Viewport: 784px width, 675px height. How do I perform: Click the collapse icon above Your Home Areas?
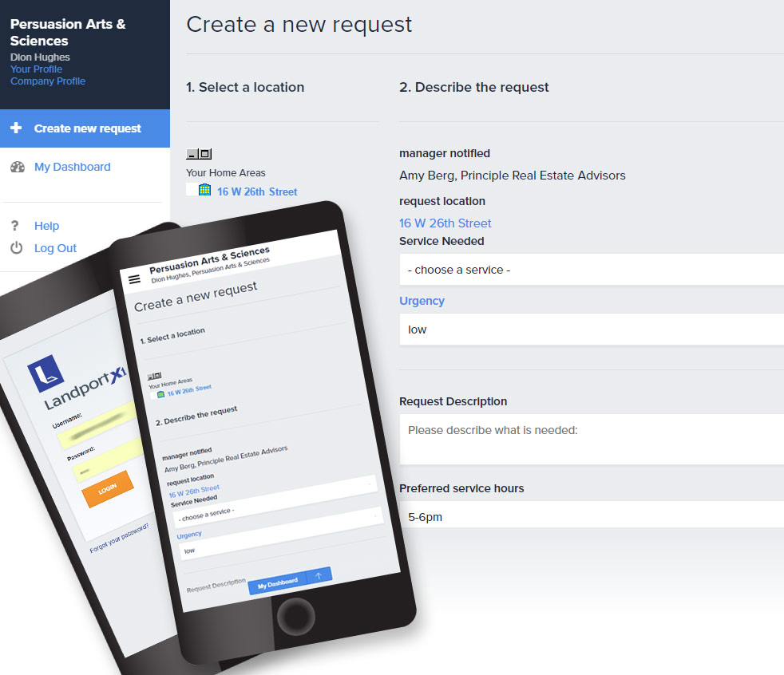[x=192, y=154]
